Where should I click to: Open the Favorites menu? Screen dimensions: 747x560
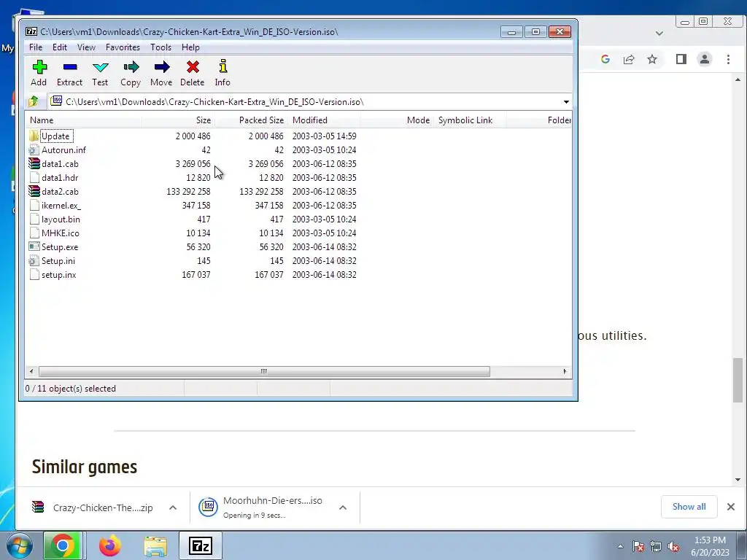point(123,47)
